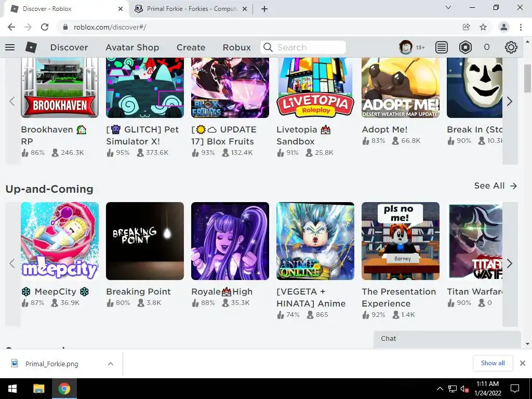Open Royale High thumbnail
Viewport: 532px width, 399px height.
pyautogui.click(x=230, y=241)
